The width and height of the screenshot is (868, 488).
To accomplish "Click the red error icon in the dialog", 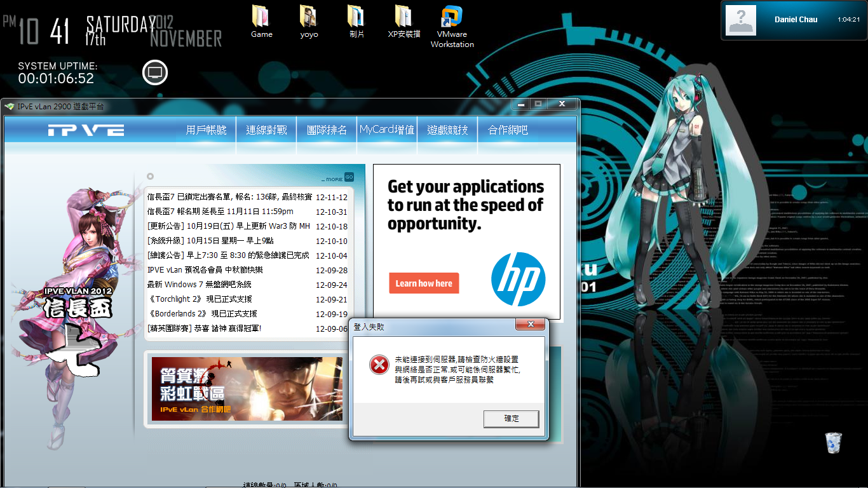I will (379, 364).
